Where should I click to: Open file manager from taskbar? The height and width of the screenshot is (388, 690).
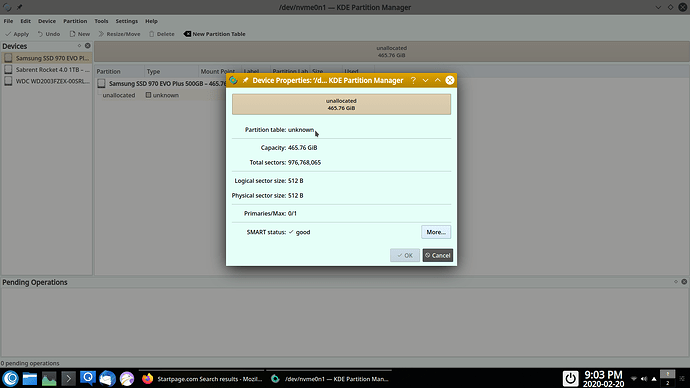pos(29,378)
